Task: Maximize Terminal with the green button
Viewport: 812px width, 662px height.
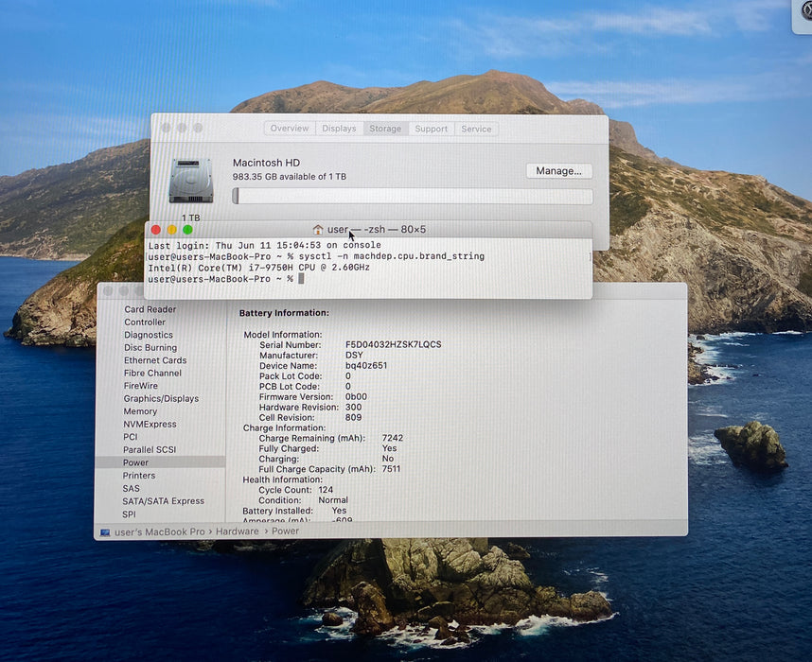Action: tap(187, 229)
